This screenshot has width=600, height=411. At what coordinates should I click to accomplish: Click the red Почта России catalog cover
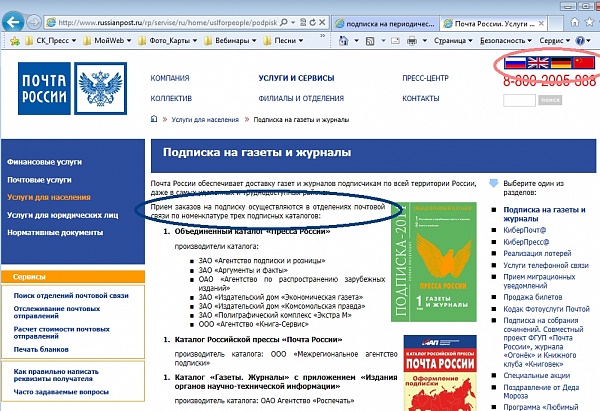click(x=440, y=373)
